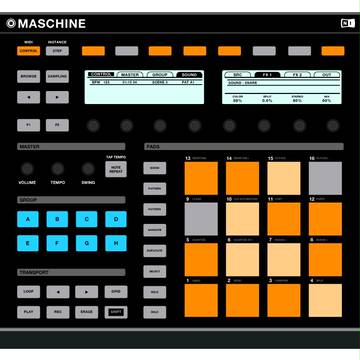Click the F1 button
The width and height of the screenshot is (360, 360).
(29, 125)
